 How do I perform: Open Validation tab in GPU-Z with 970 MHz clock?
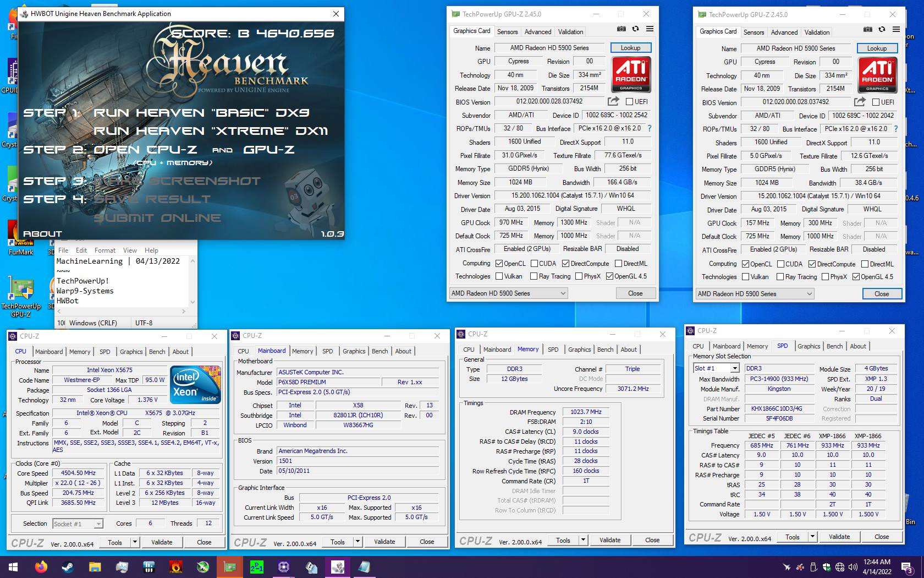pyautogui.click(x=570, y=32)
